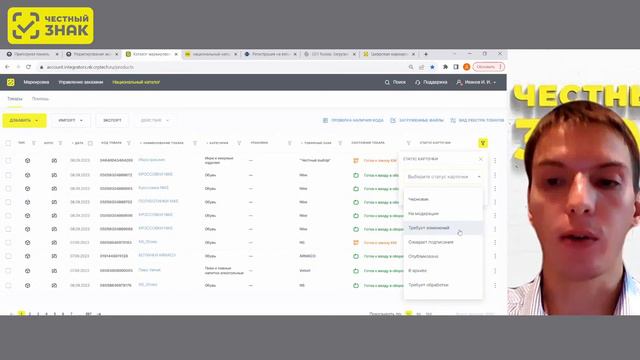Open Загруженные файлы link
The image size is (640, 360).
pyautogui.click(x=417, y=120)
